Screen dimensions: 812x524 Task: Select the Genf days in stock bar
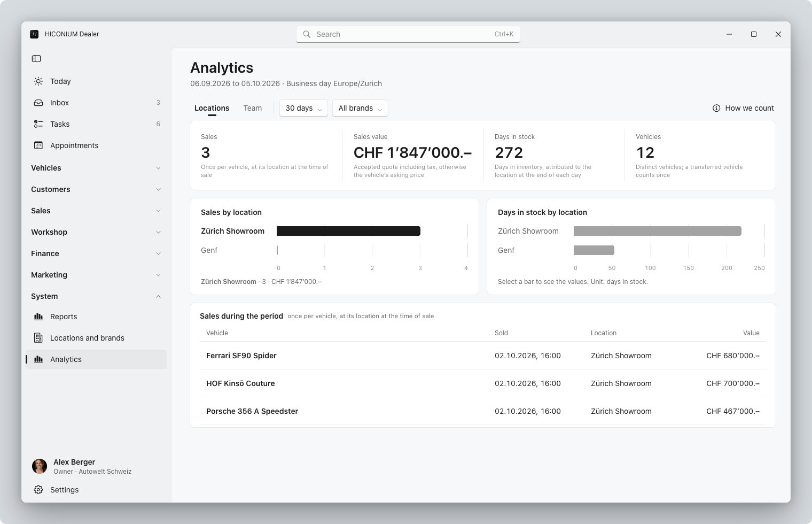pyautogui.click(x=594, y=250)
